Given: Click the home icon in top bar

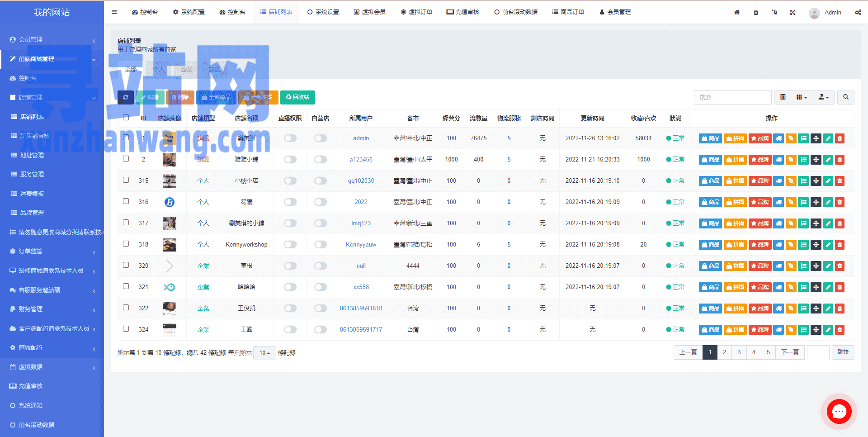Looking at the screenshot, I should [737, 12].
